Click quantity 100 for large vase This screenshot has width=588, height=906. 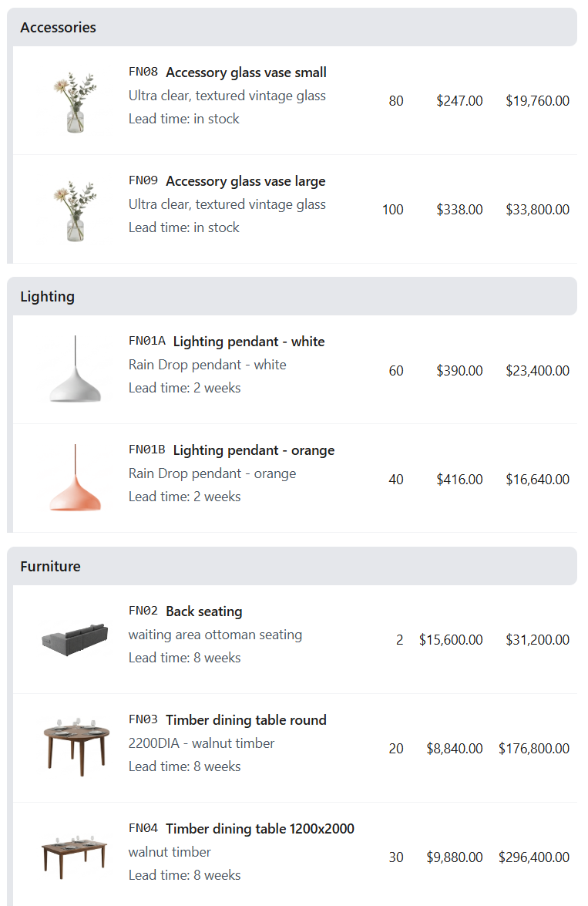(393, 210)
